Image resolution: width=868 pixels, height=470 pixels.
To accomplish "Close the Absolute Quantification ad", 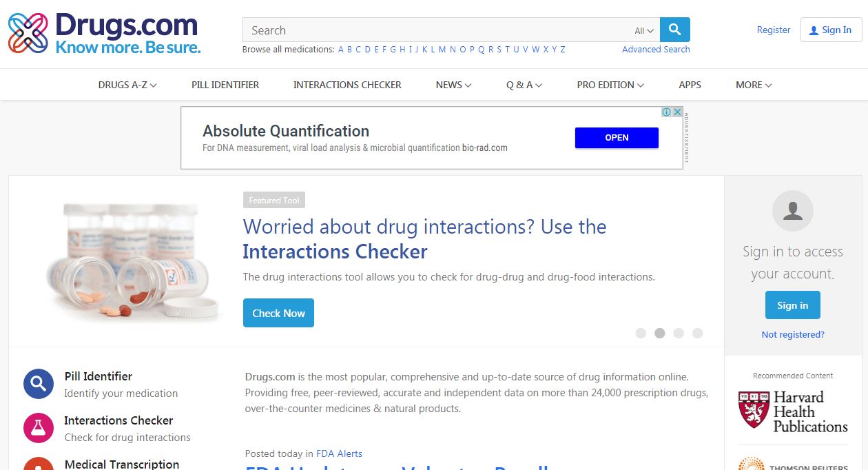I will [677, 112].
